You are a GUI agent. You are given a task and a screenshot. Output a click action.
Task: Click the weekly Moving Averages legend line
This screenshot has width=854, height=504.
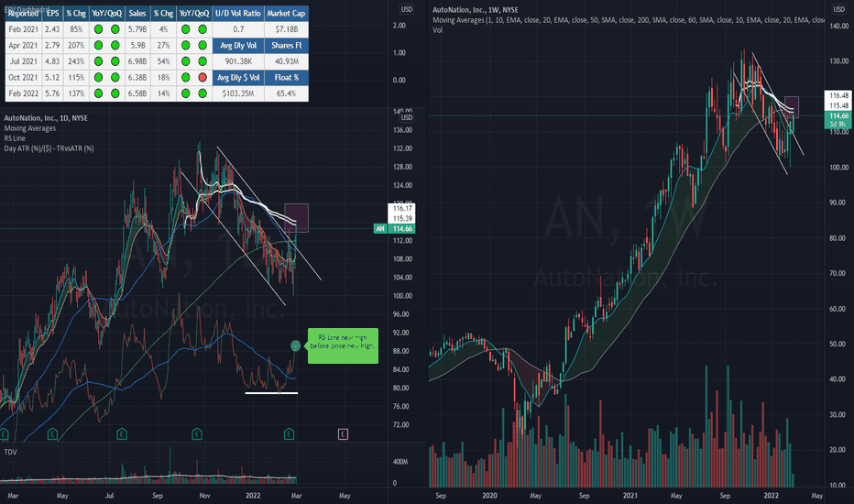click(628, 20)
